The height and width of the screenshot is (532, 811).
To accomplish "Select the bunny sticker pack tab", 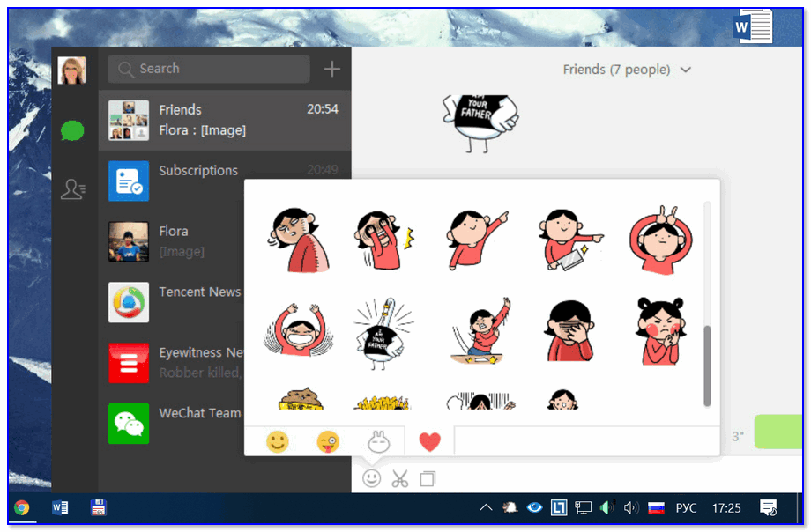I will (x=379, y=441).
